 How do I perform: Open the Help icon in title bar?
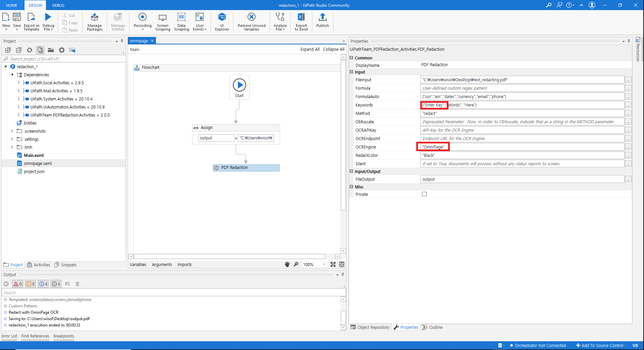click(x=570, y=5)
